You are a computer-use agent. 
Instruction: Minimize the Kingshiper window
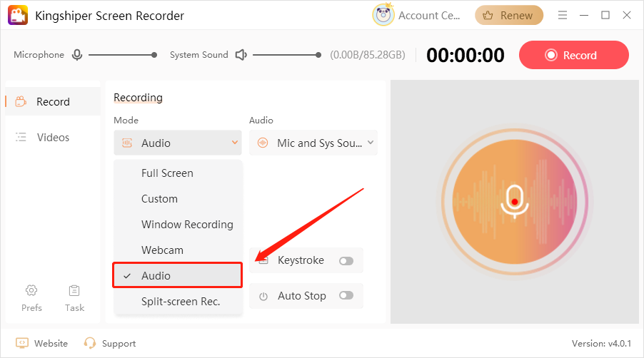click(584, 15)
